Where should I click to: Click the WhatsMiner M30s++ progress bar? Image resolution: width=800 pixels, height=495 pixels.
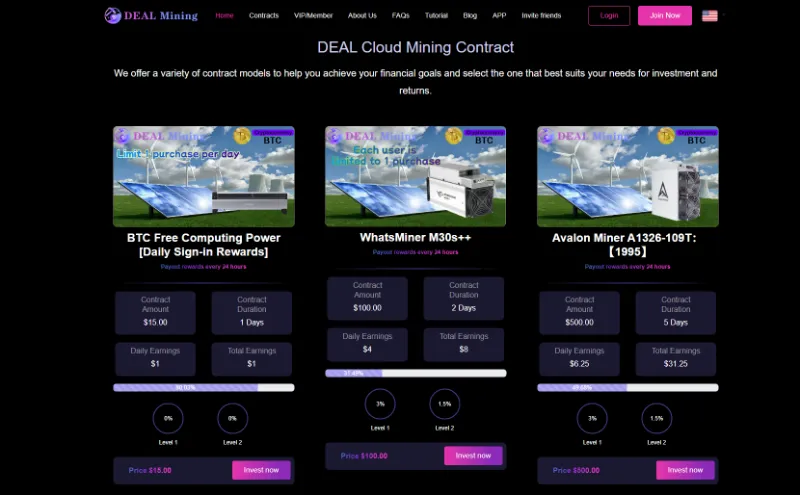tap(416, 373)
